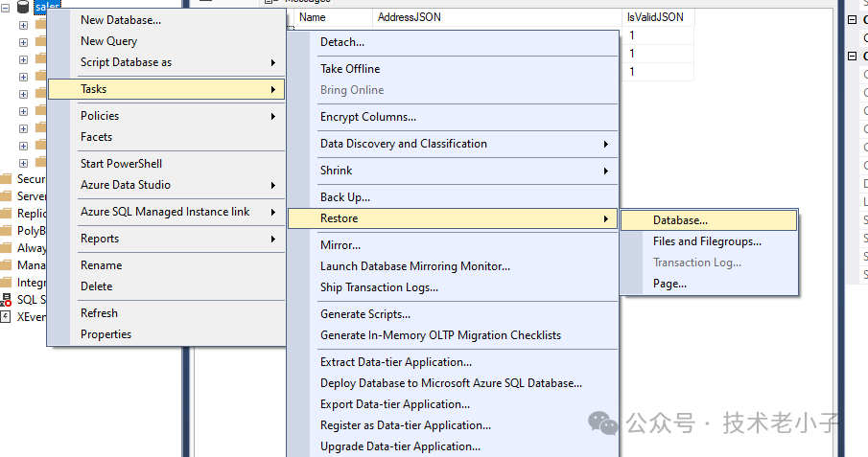Click the IsValidJSON column header

coord(657,17)
